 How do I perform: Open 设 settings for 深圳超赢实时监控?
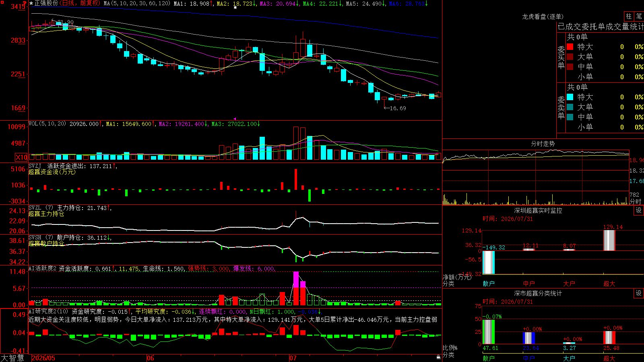click(x=639, y=210)
